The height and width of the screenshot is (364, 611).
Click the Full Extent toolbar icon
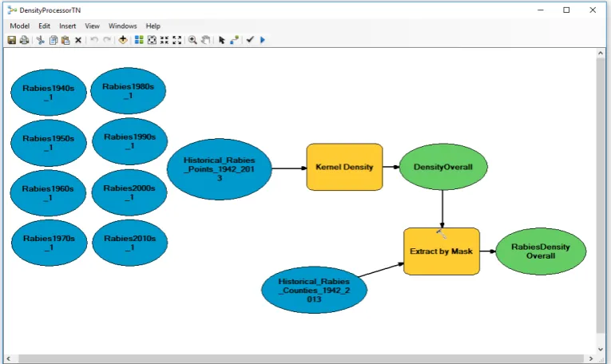[152, 40]
